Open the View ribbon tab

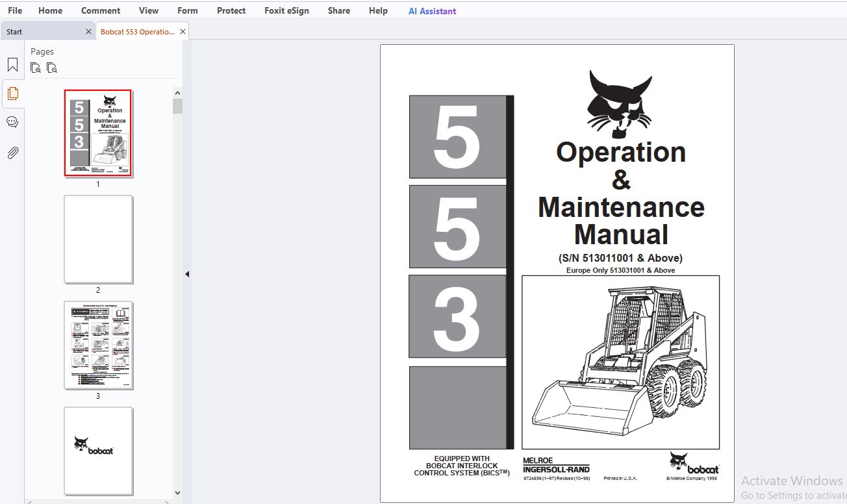click(149, 10)
